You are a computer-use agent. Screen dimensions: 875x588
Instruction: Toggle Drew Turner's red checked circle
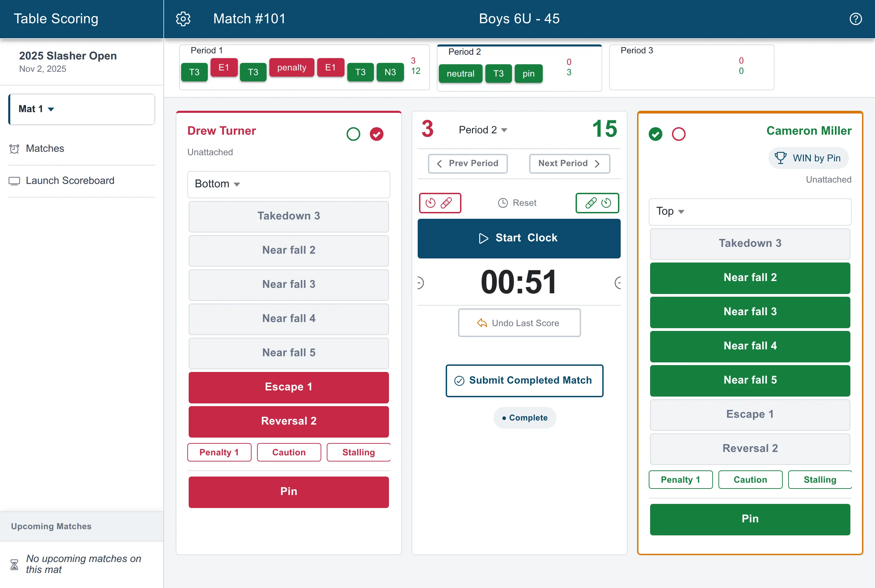tap(376, 134)
